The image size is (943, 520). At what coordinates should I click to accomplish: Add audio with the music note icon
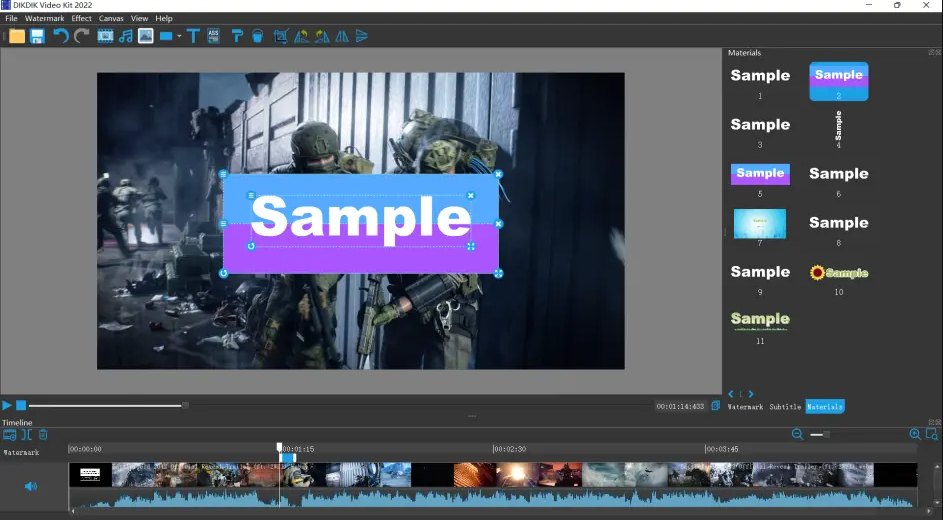[125, 36]
